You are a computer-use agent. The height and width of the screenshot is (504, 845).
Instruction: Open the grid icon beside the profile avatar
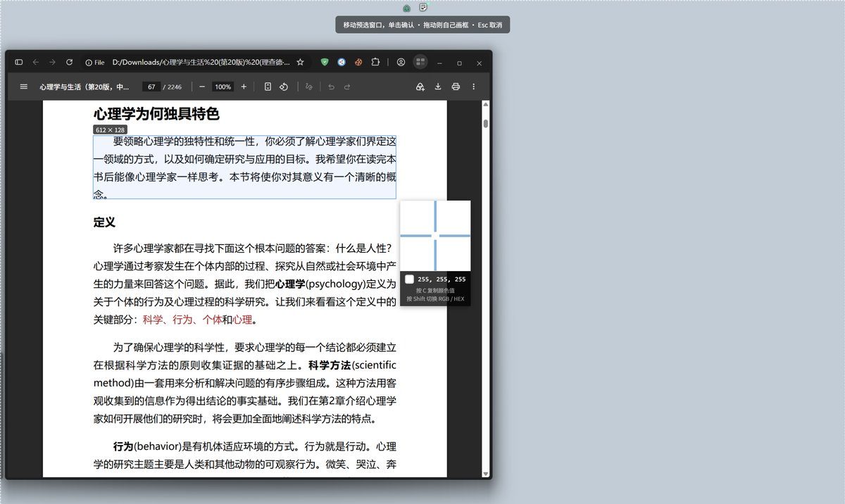[x=420, y=62]
